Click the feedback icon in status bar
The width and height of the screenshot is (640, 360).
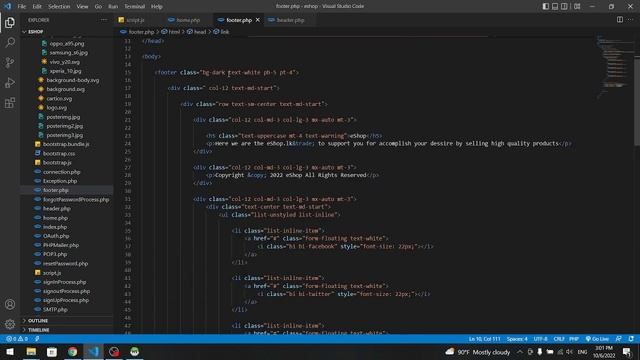click(619, 339)
